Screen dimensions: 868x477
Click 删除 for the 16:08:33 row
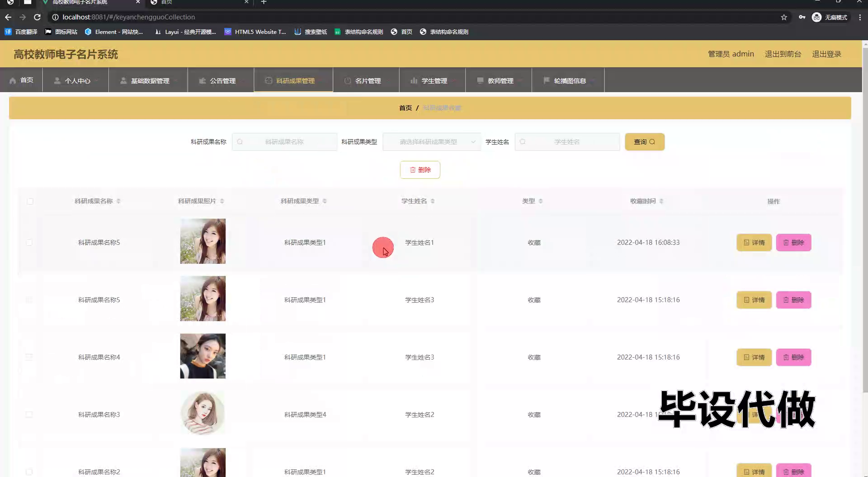tap(793, 243)
